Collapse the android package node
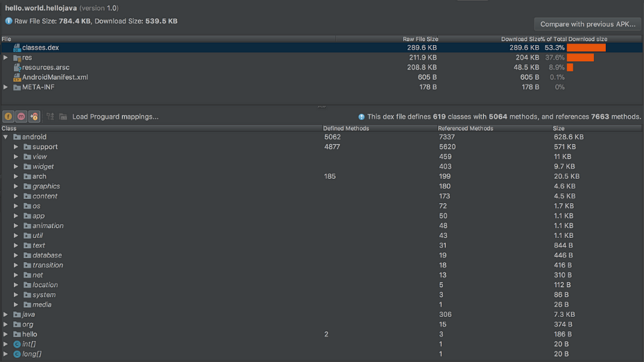644x362 pixels. coord(6,137)
